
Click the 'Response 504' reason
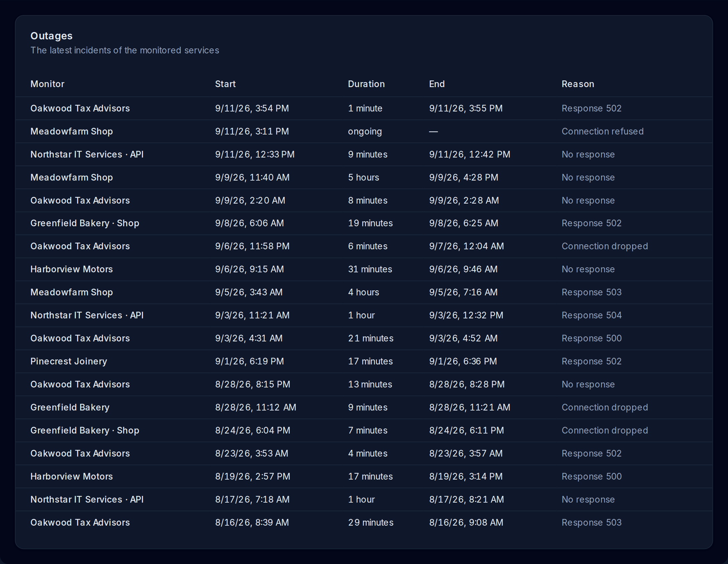[591, 315]
